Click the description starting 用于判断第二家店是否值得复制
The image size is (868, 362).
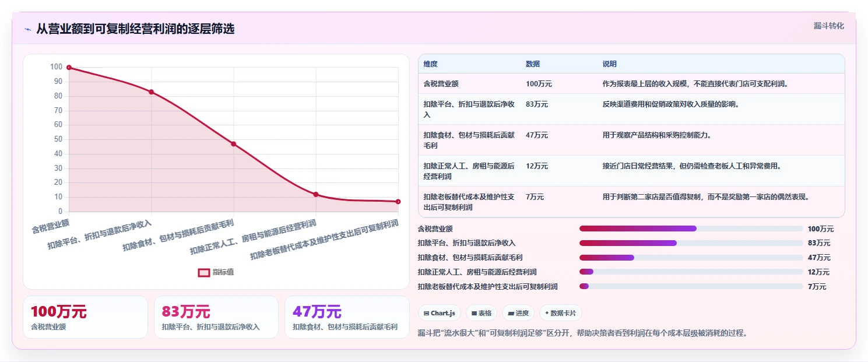tap(707, 197)
